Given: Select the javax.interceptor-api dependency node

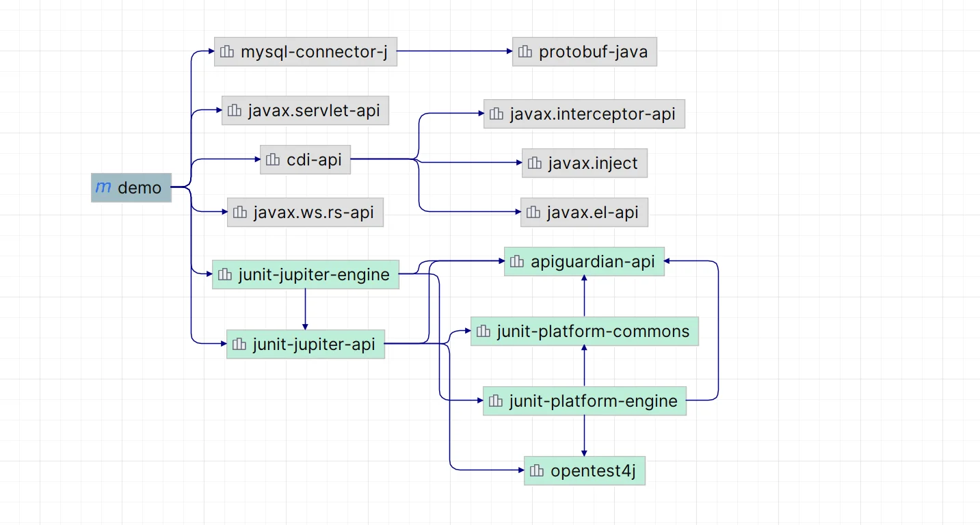Looking at the screenshot, I should (584, 114).
